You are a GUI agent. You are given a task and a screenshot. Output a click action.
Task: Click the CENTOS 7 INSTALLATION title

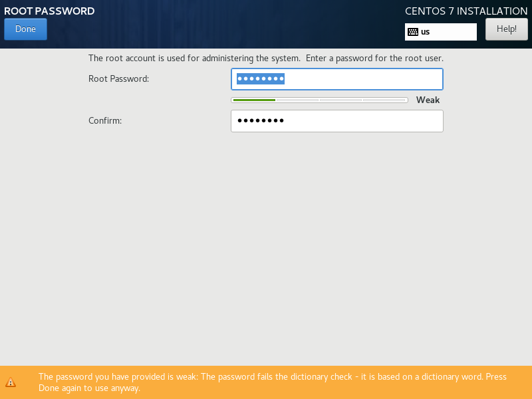(466, 11)
